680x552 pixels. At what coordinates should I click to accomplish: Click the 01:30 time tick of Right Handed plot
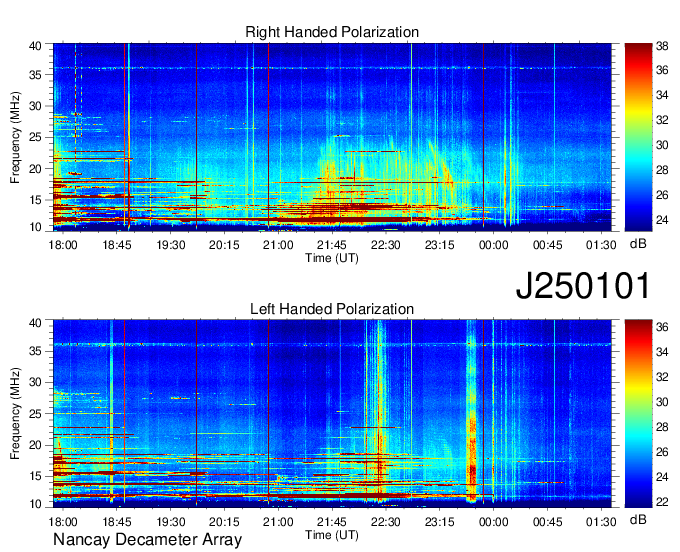[x=601, y=245]
